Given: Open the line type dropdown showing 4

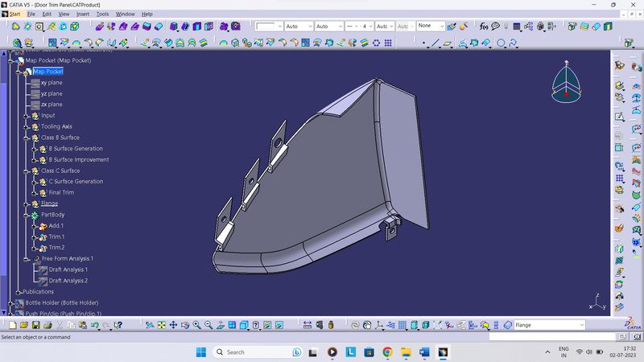Looking at the screenshot, I should [x=370, y=27].
